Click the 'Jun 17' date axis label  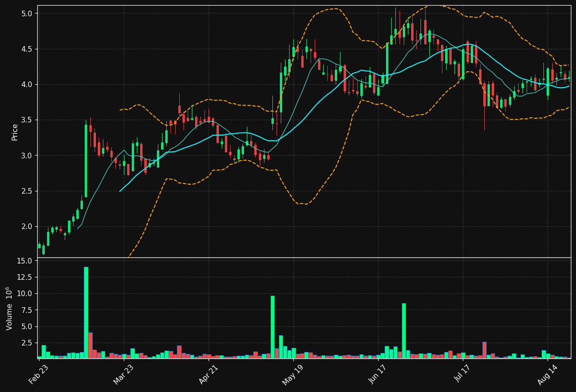click(x=378, y=374)
